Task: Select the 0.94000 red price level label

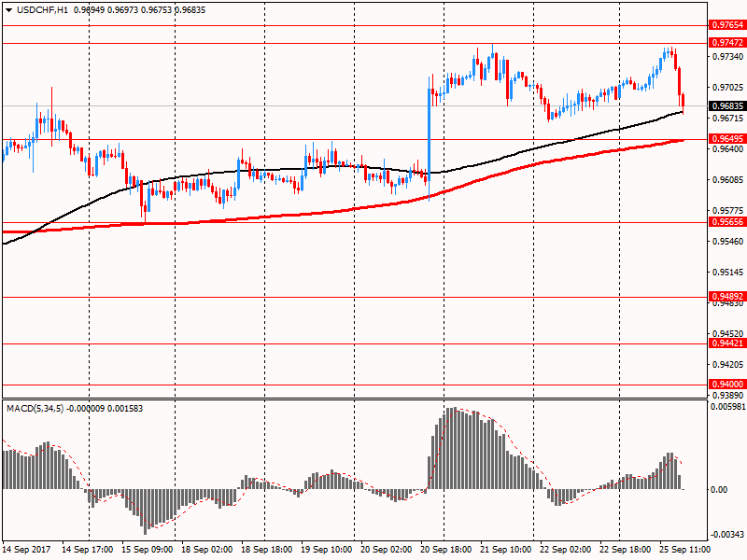Action: [x=727, y=384]
